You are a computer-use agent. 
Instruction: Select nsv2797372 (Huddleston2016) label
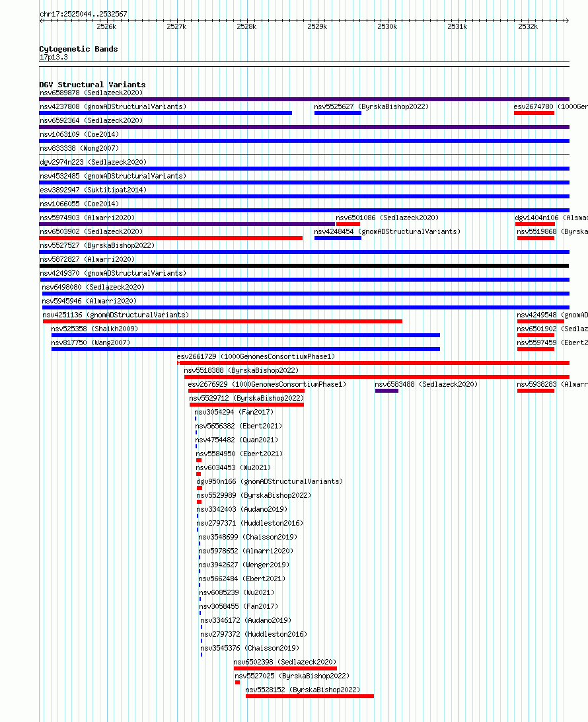(x=254, y=634)
